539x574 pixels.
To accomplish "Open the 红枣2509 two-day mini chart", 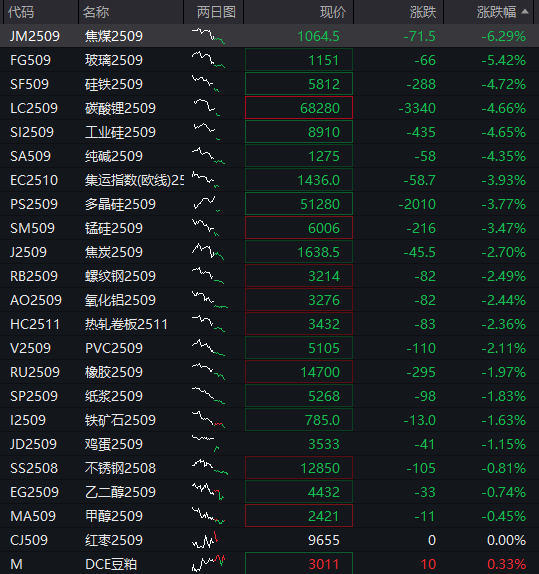I will click(x=205, y=540).
